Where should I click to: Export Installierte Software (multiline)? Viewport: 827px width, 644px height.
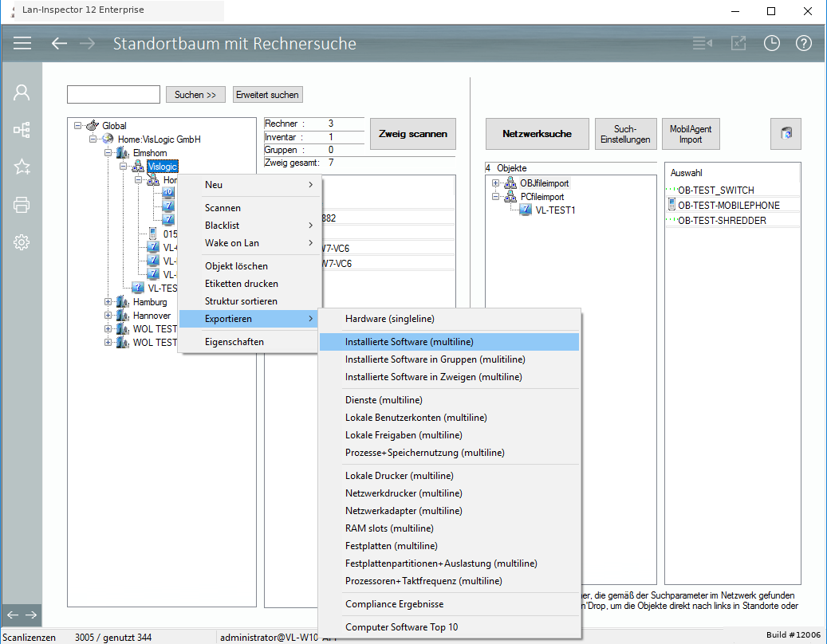(x=449, y=342)
